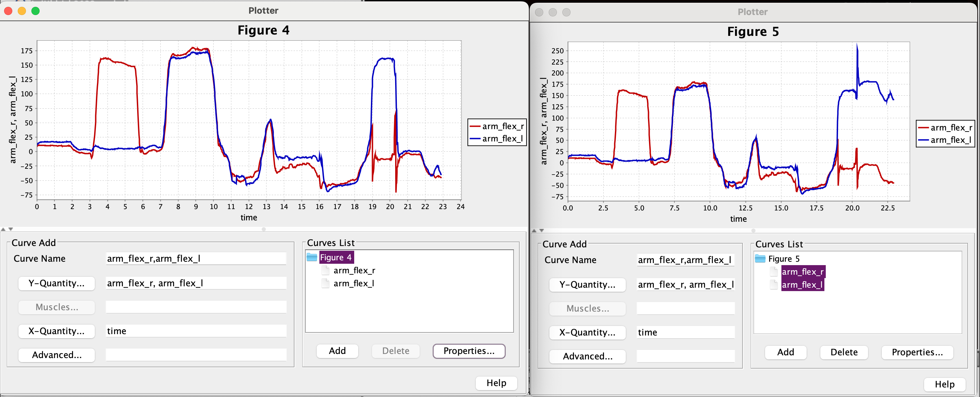Select arm_flex_l curve under Figure 5
980x397 pixels.
point(802,285)
